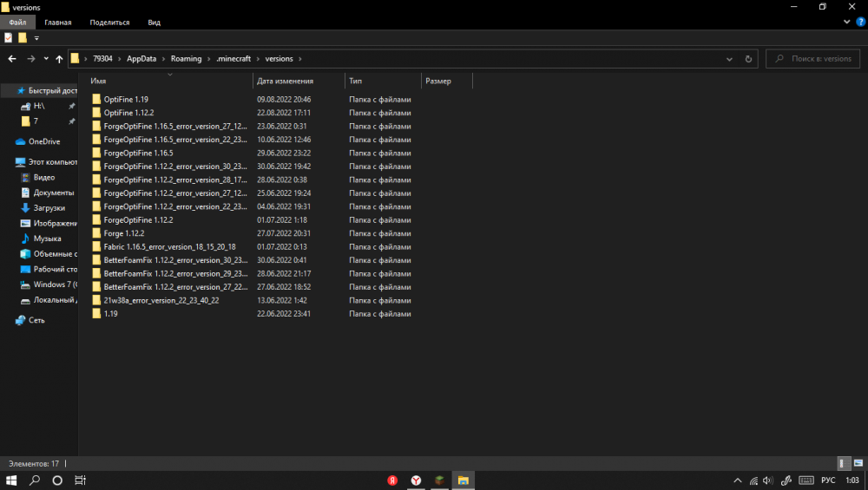Image resolution: width=868 pixels, height=490 pixels.
Task: Click the .minecraft breadcrumb
Action: point(233,59)
